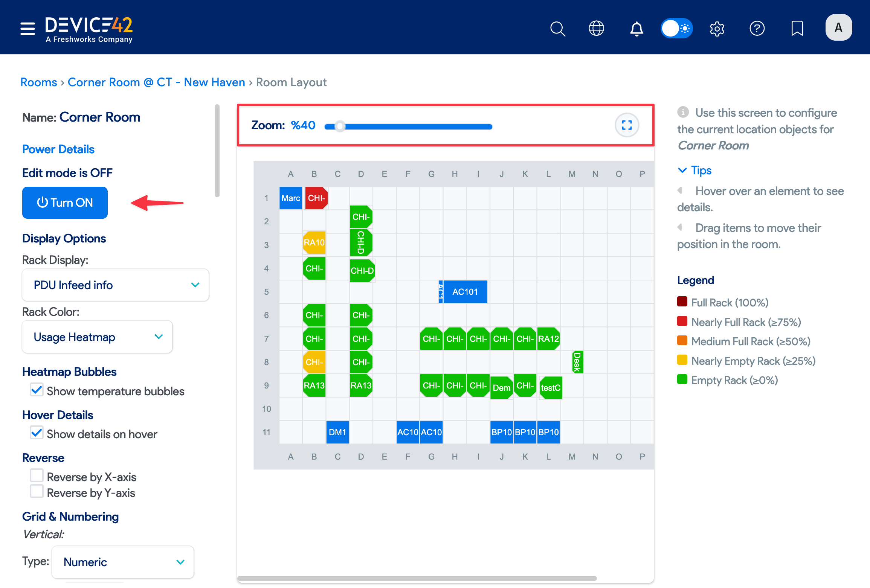
Task: Open the help question mark icon
Action: coord(757,29)
